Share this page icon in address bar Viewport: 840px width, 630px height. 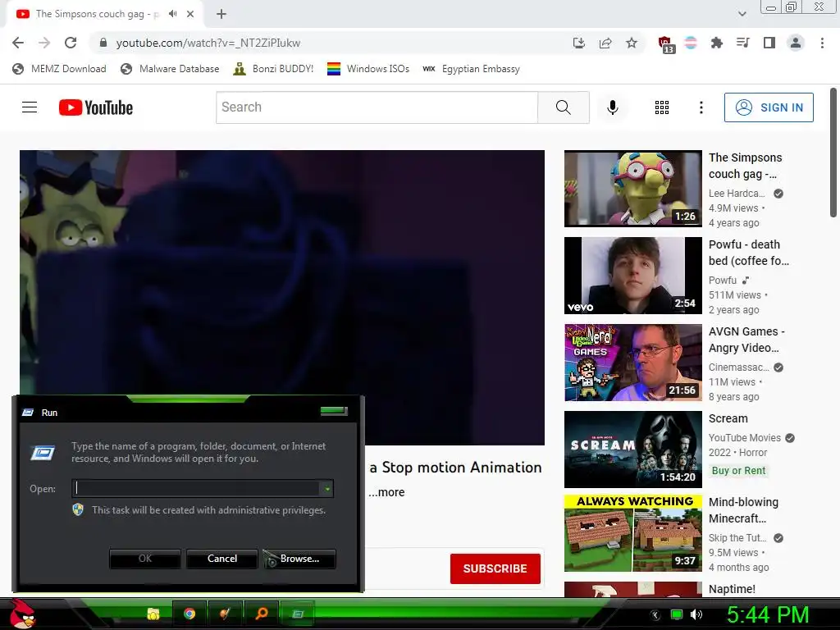pos(605,43)
